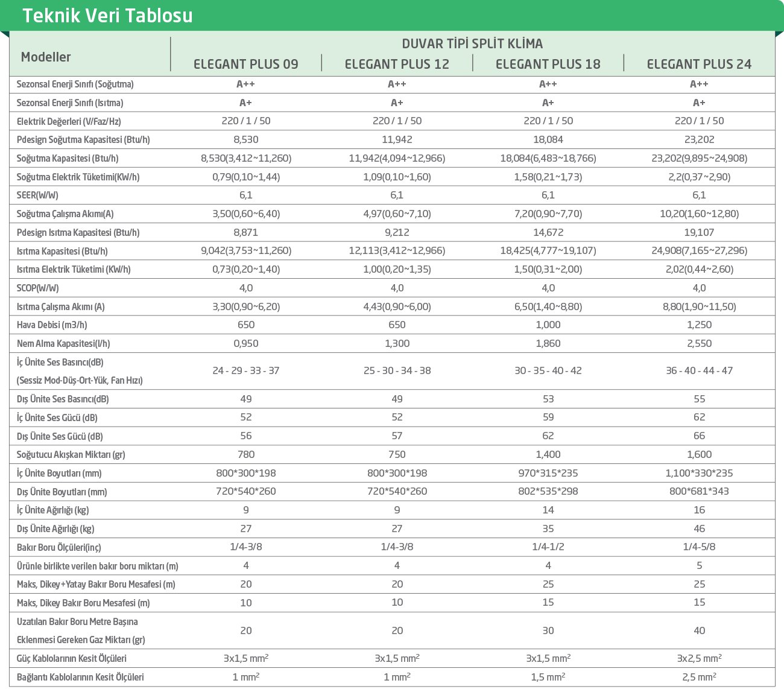
Task: Select the Pdesign Soğutma value 18,084
Action: (x=548, y=139)
